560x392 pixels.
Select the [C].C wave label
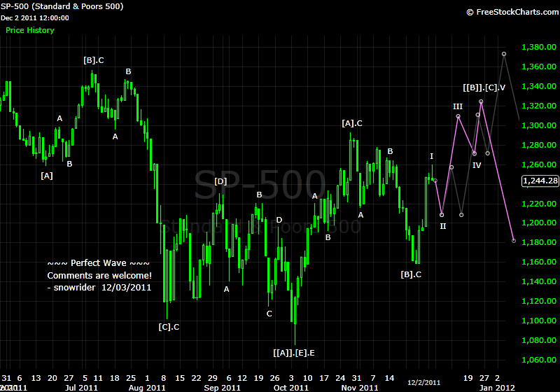click(169, 327)
